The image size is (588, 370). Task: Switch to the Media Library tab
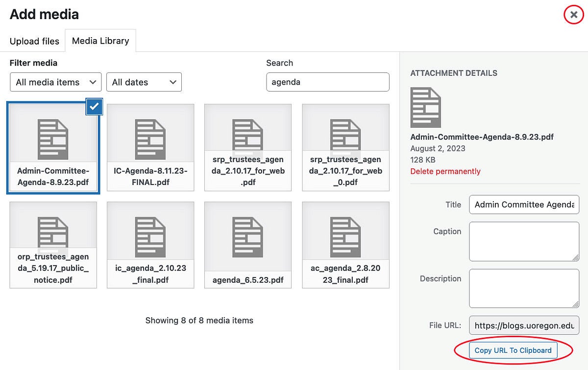coord(100,41)
